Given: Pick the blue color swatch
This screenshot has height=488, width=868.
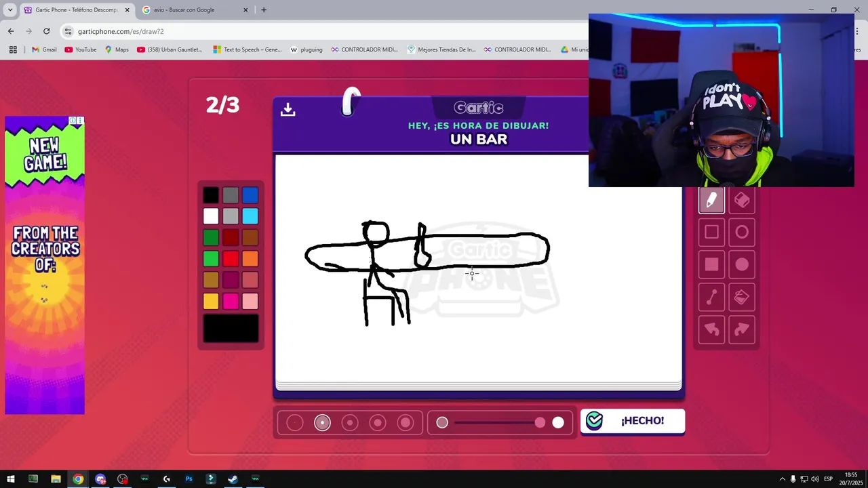Looking at the screenshot, I should 250,195.
